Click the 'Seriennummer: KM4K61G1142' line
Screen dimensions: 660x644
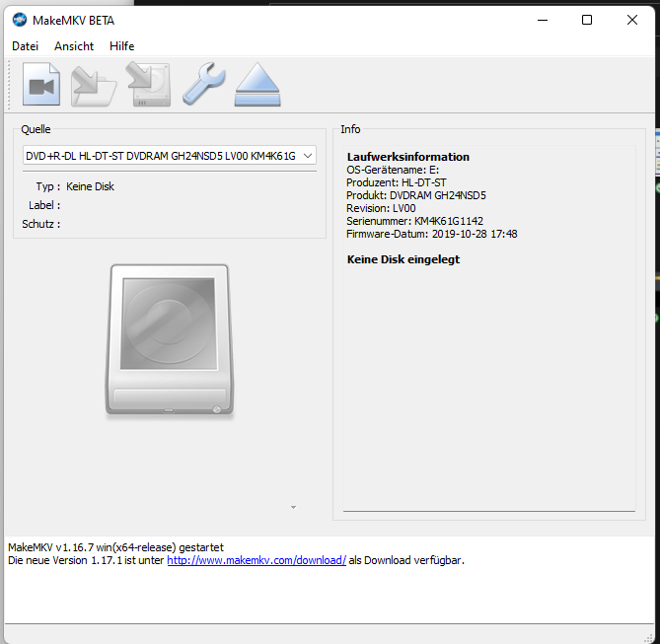pos(414,221)
